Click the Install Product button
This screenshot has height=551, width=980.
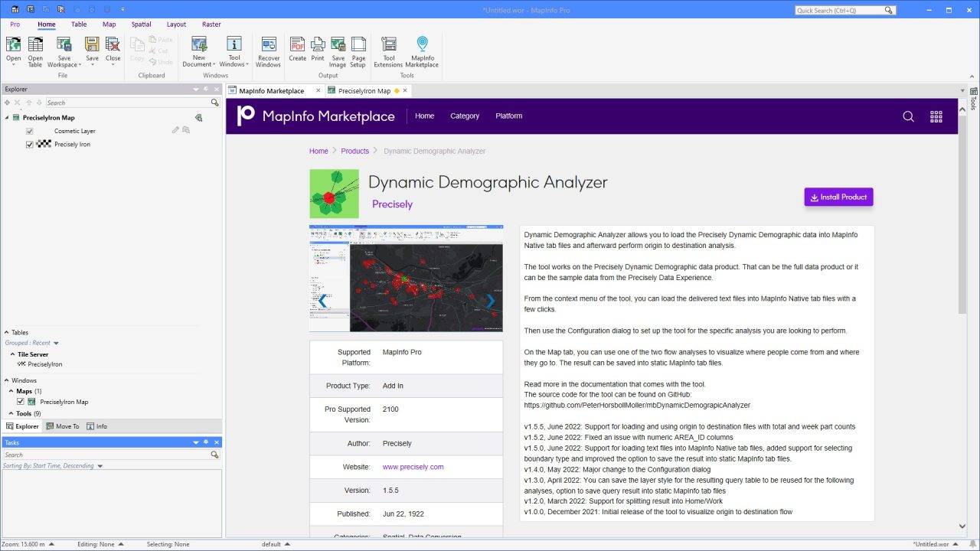click(x=838, y=197)
